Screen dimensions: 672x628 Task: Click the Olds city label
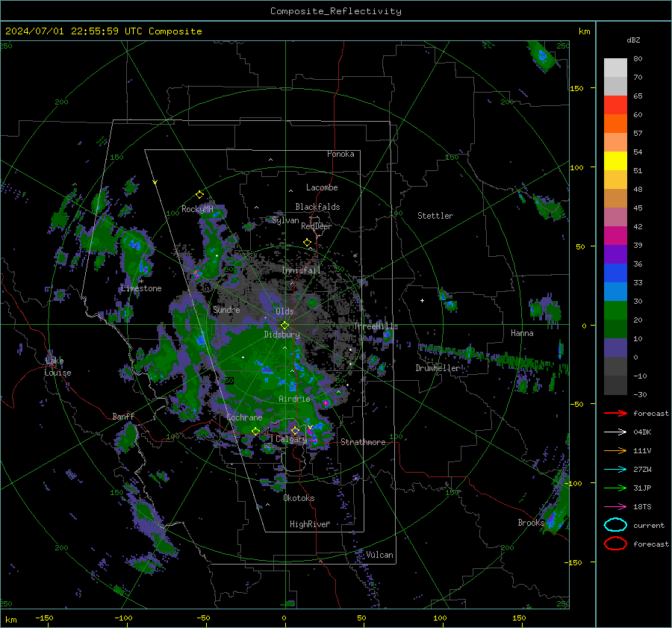pos(284,311)
